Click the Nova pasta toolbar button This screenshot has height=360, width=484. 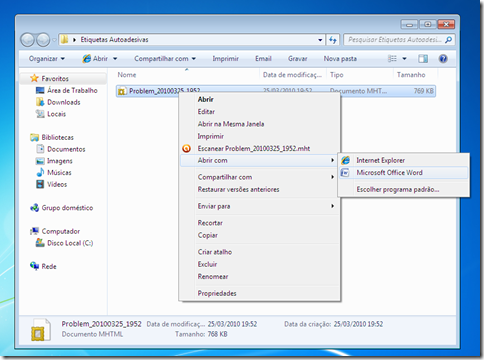click(x=340, y=59)
